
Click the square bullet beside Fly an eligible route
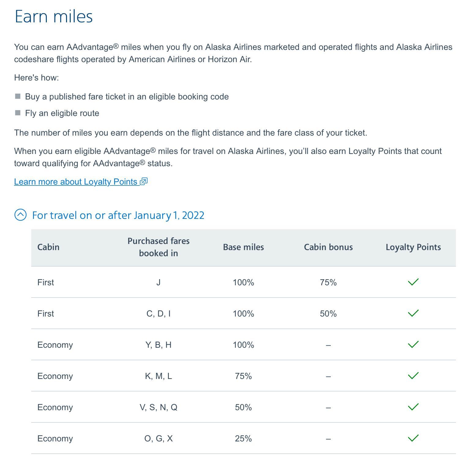coord(18,113)
